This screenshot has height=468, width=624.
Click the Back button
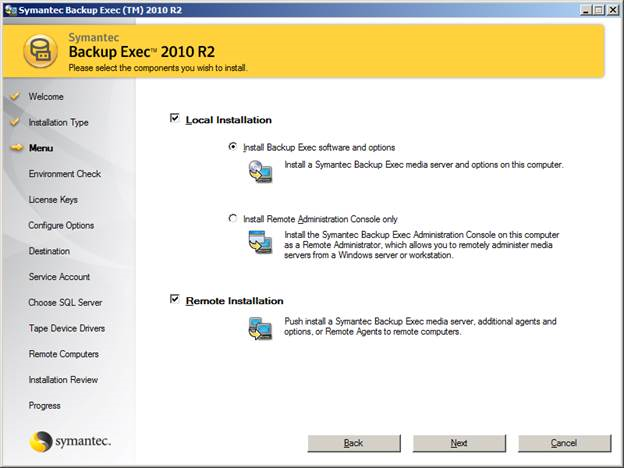click(x=354, y=443)
